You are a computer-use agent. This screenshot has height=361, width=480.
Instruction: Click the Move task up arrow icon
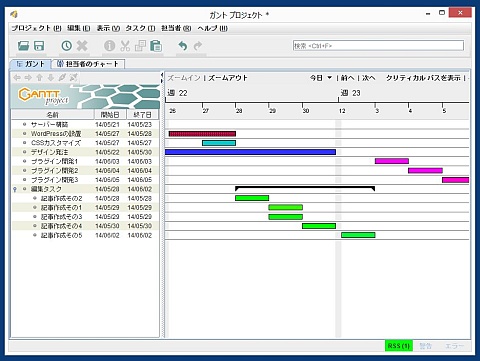click(39, 78)
